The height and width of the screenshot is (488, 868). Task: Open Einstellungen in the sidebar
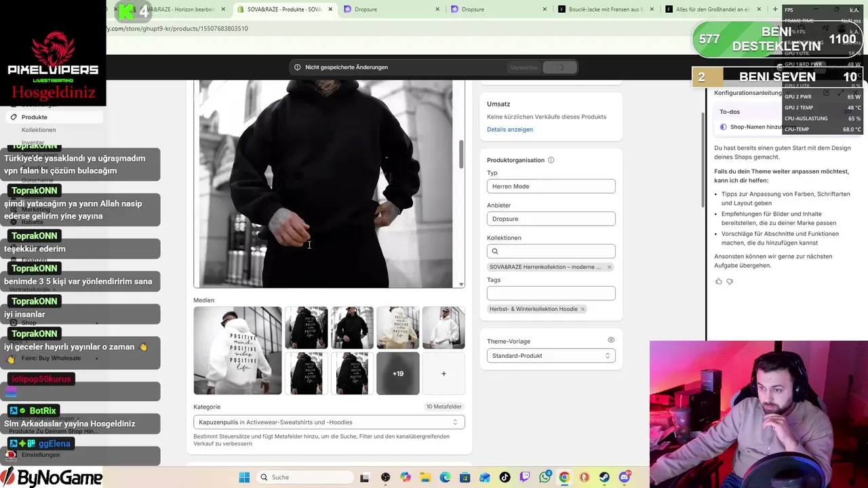click(x=41, y=455)
